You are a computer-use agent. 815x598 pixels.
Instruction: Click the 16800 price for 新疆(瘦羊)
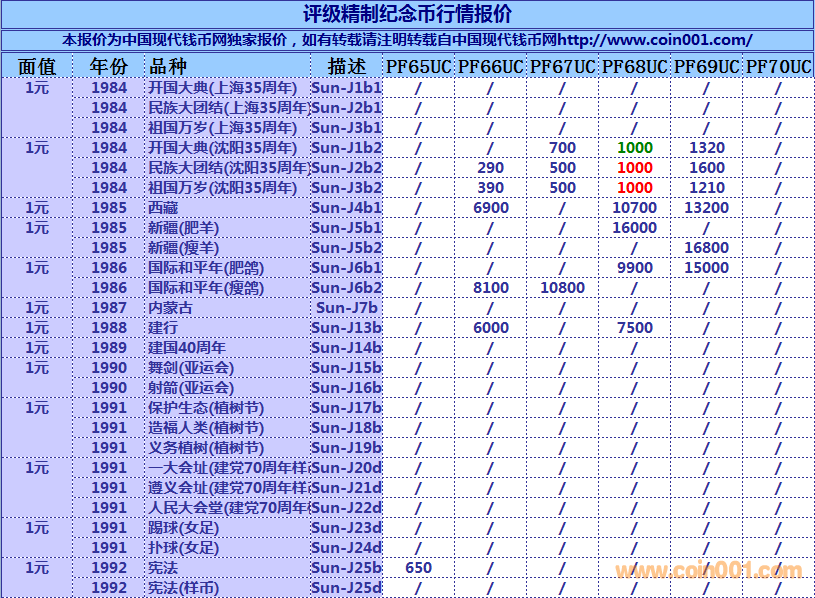point(706,248)
